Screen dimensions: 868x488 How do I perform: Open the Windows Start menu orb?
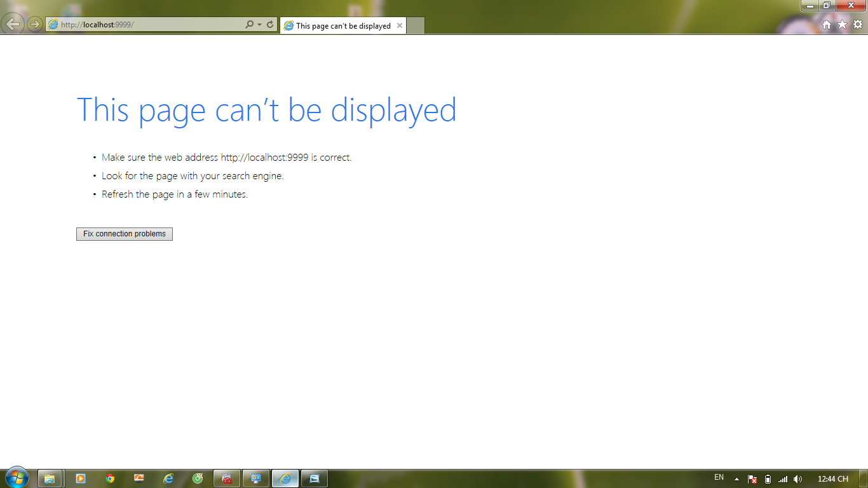coord(17,477)
